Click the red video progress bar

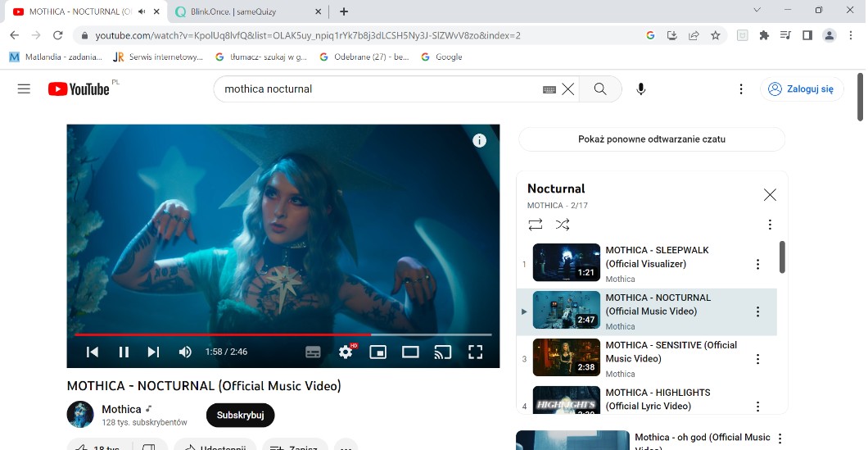click(x=221, y=334)
